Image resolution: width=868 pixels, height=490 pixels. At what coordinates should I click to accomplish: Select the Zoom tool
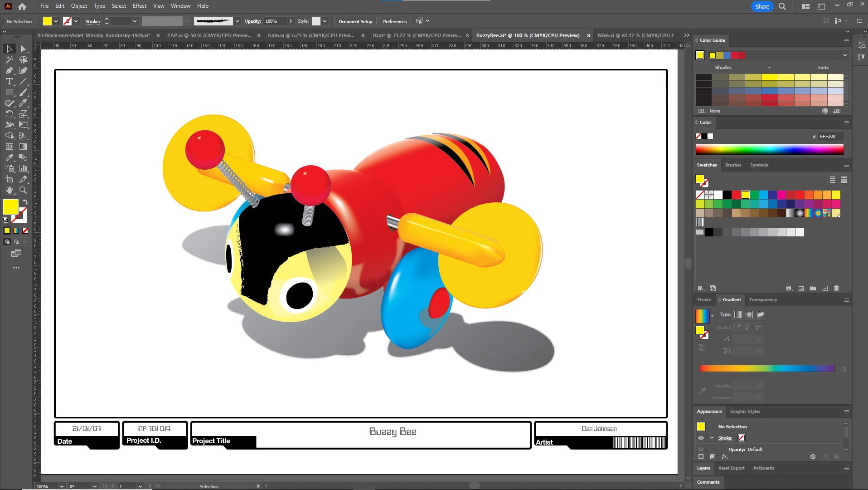click(23, 190)
